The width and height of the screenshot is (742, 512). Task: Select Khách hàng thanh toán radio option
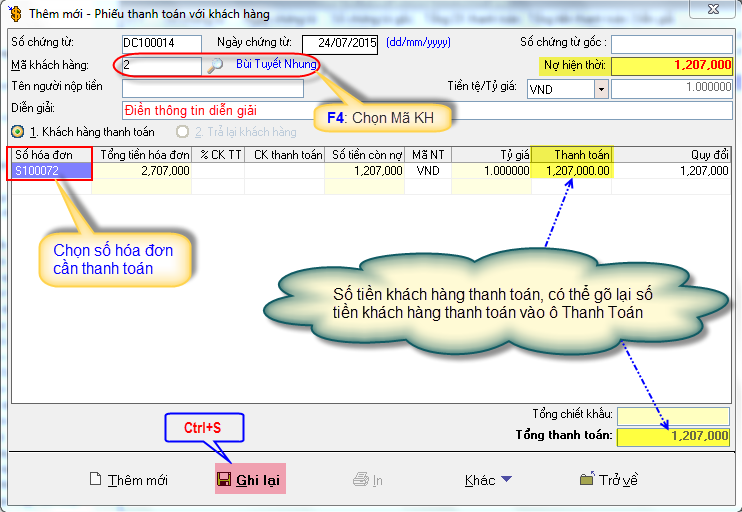(17, 131)
